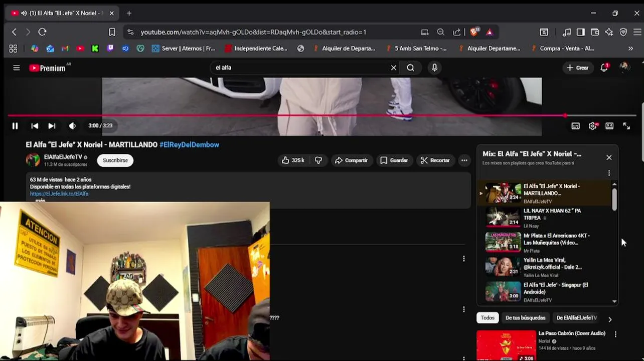Screen dimensions: 644x361
Task: Clear the search text el alfa
Action: [x=394, y=68]
